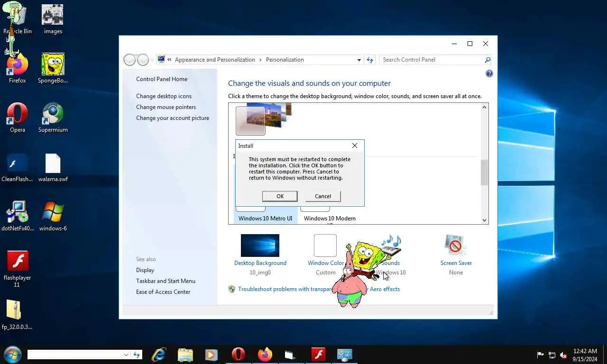Click the Action Center flag tray icon
Screen dimensions: 607x364
coord(540,355)
